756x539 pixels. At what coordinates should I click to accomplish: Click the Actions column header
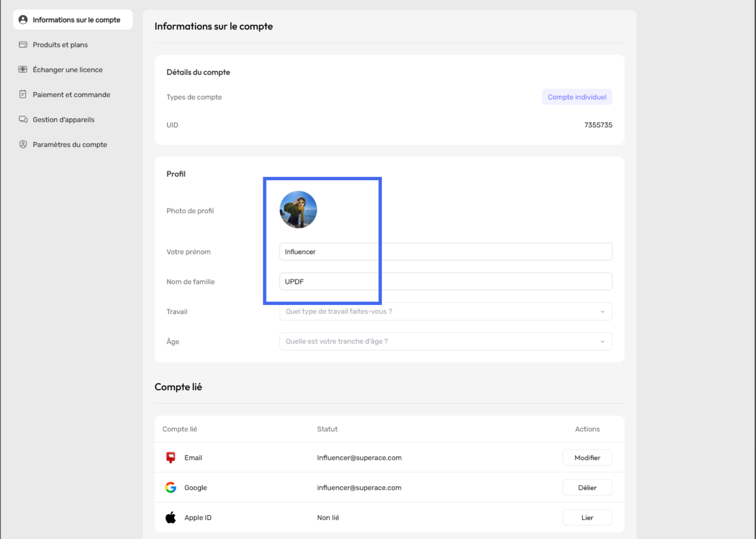pos(588,429)
